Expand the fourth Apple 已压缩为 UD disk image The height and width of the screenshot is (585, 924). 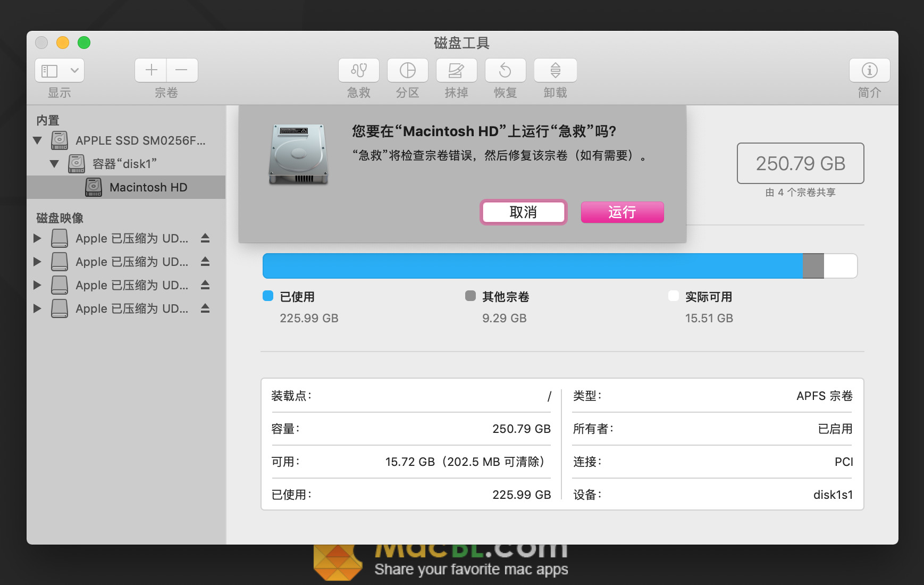pos(37,308)
